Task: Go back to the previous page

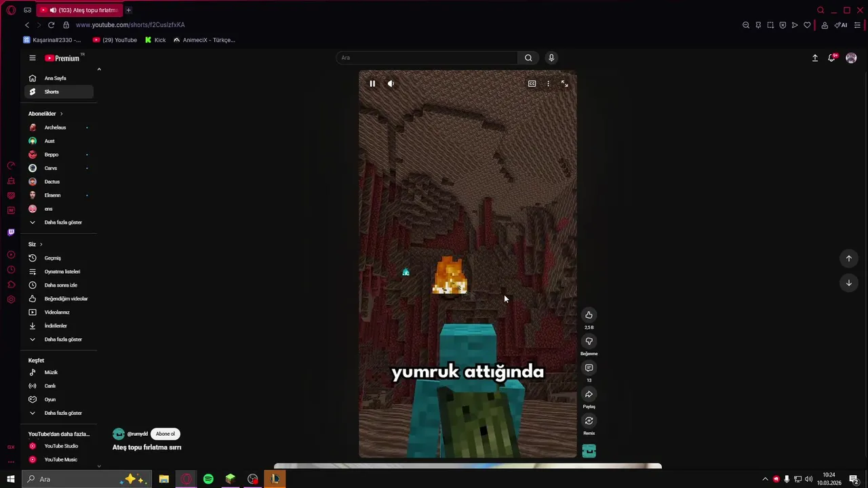Action: coord(27,25)
